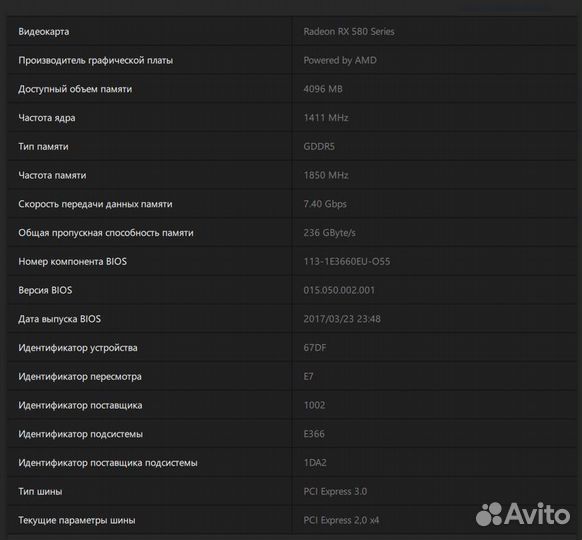Select 'Скорость передачи данных памяти' label

(95, 204)
